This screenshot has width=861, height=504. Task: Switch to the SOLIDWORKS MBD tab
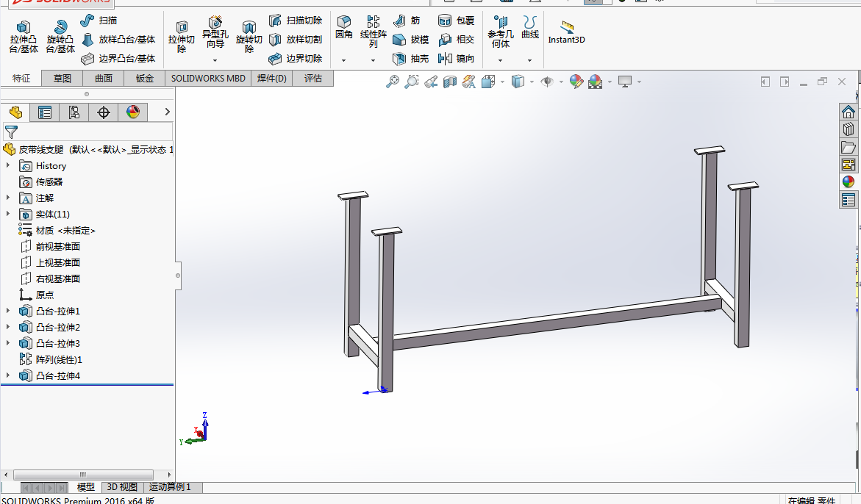point(208,79)
